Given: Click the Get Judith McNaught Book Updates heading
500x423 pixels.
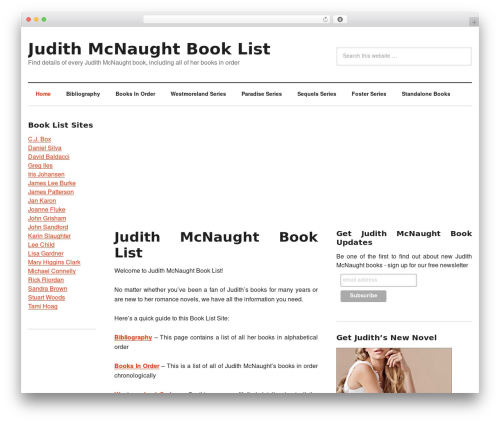Looking at the screenshot, I should pos(404,238).
